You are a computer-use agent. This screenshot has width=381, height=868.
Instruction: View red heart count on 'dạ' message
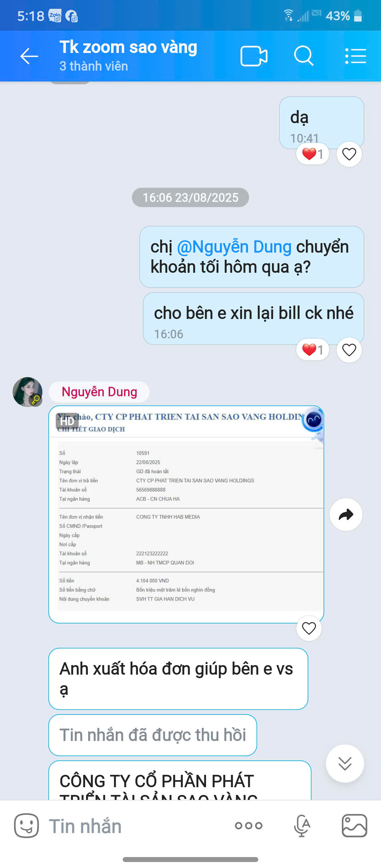pos(313,154)
